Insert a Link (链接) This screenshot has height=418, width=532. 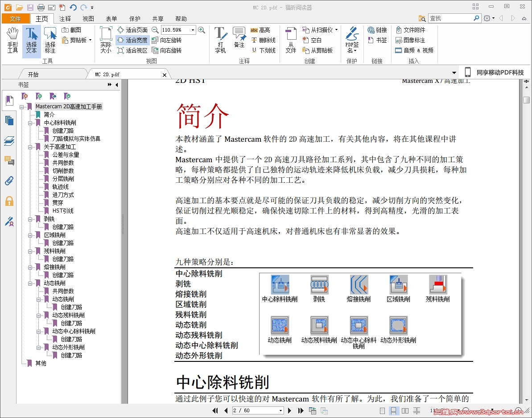point(377,30)
